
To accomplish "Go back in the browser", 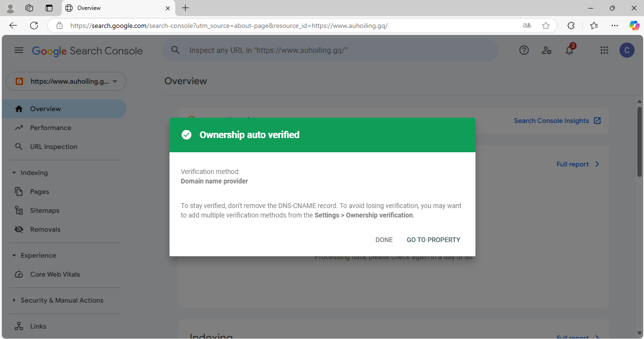I will (x=13, y=26).
